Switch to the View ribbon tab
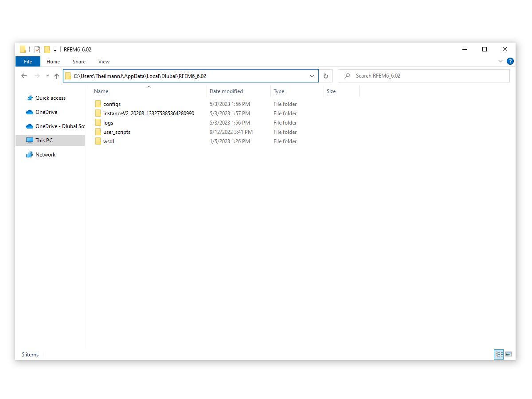Screen dimensions: 532x399 click(104, 62)
